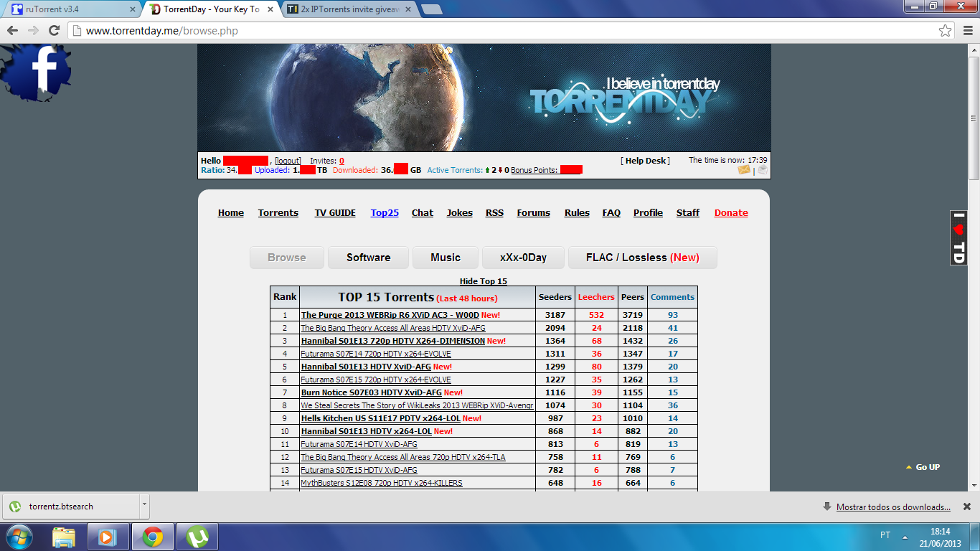
Task: Open Burn Notice S07E03 torrent link
Action: click(x=372, y=392)
